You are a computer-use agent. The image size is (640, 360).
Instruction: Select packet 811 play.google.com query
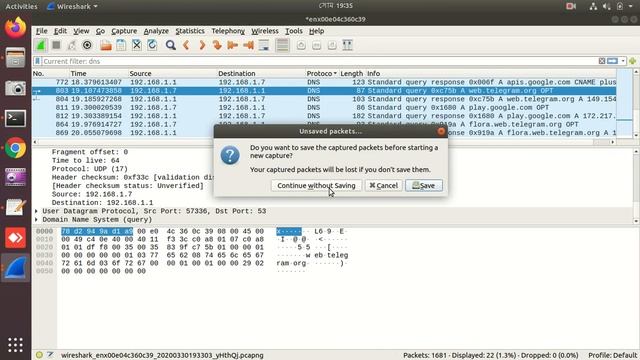click(x=324, y=108)
